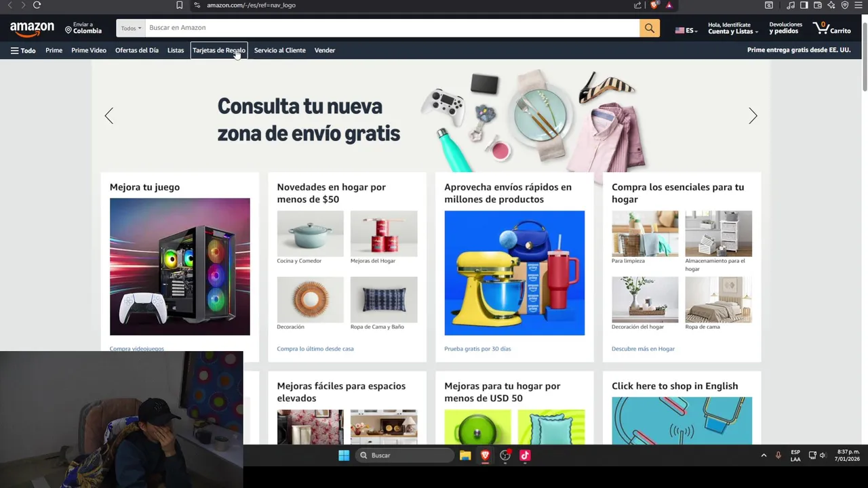Click Compra lo último desde casa link
The width and height of the screenshot is (868, 488).
pos(315,349)
